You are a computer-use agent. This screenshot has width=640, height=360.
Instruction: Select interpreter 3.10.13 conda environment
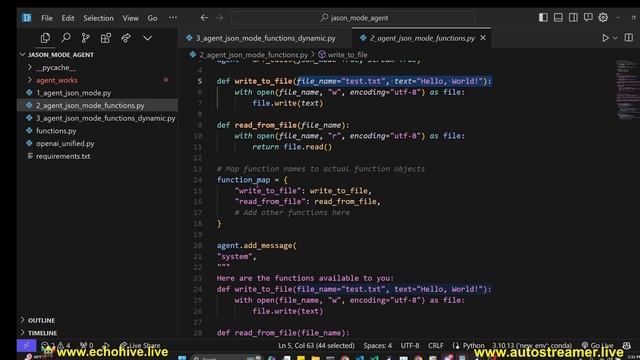[x=532, y=346]
